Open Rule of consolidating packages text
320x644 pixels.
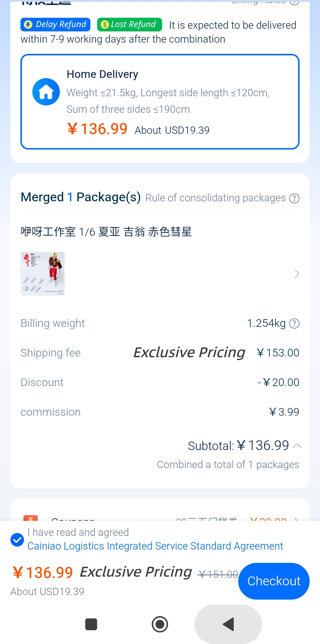[215, 198]
